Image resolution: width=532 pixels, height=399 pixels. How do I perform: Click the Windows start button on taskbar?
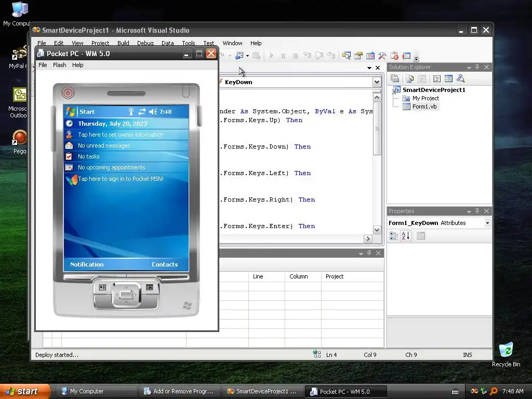pyautogui.click(x=24, y=391)
